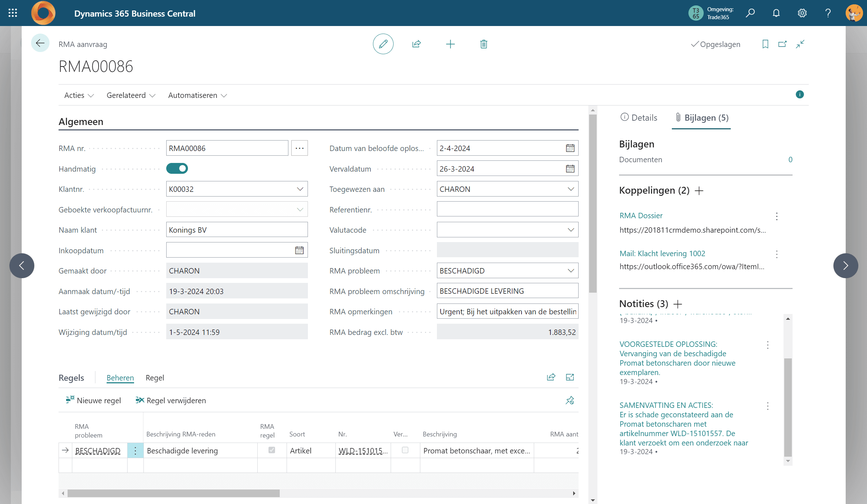
Task: Open the calendar picker for Inkoopdatum
Action: (x=299, y=250)
